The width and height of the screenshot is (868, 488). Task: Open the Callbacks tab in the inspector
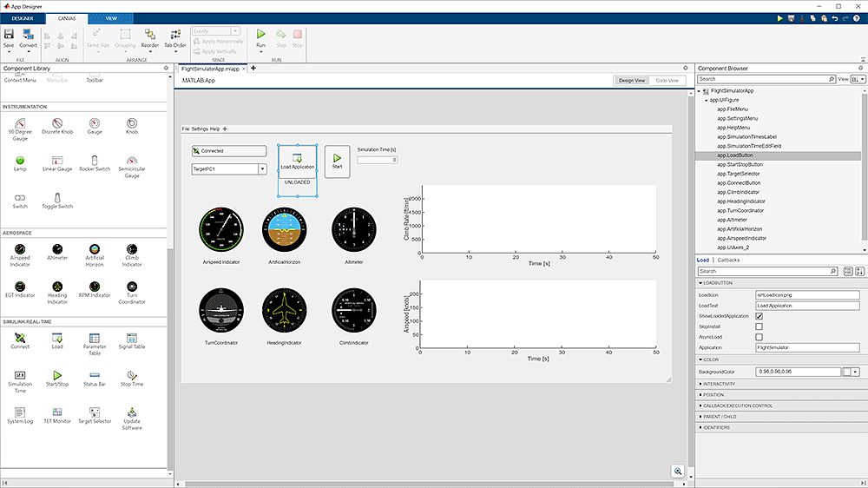pos(728,260)
